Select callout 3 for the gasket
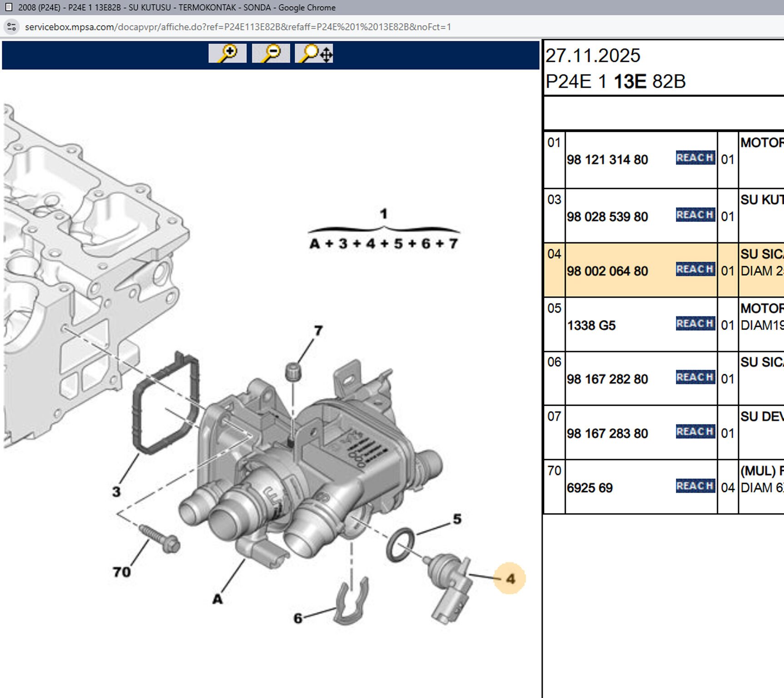Screen dimensions: 784x698 tap(117, 491)
